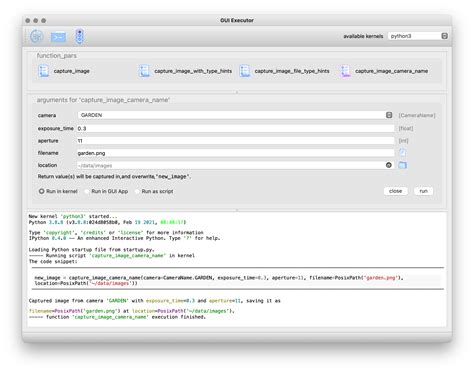The height and width of the screenshot is (372, 474).
Task: Click the function_pars group heading
Action: coord(57,56)
